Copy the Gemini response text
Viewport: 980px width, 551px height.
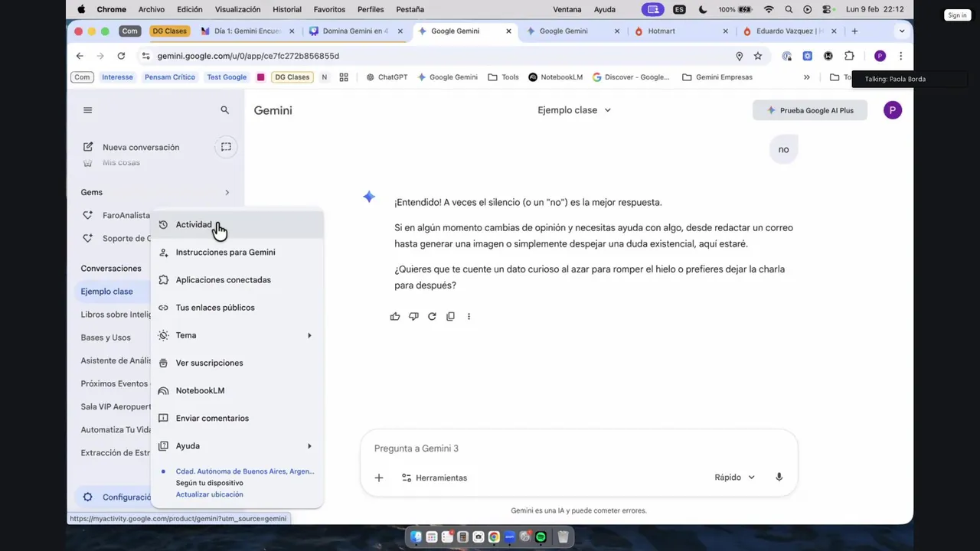(x=450, y=316)
